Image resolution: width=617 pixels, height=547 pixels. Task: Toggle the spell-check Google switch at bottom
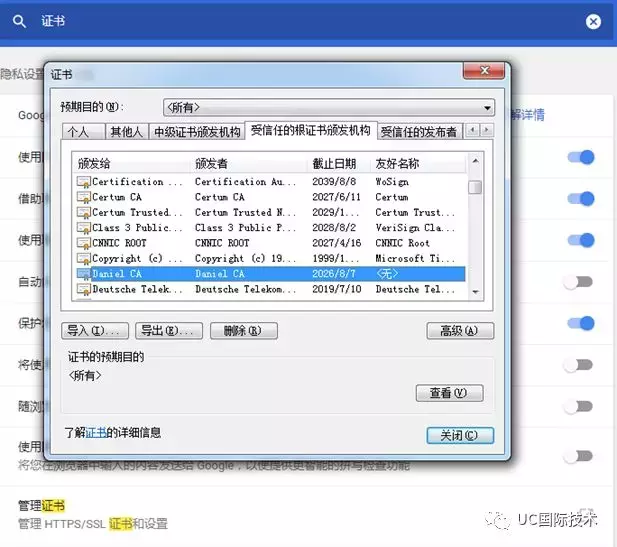578,456
